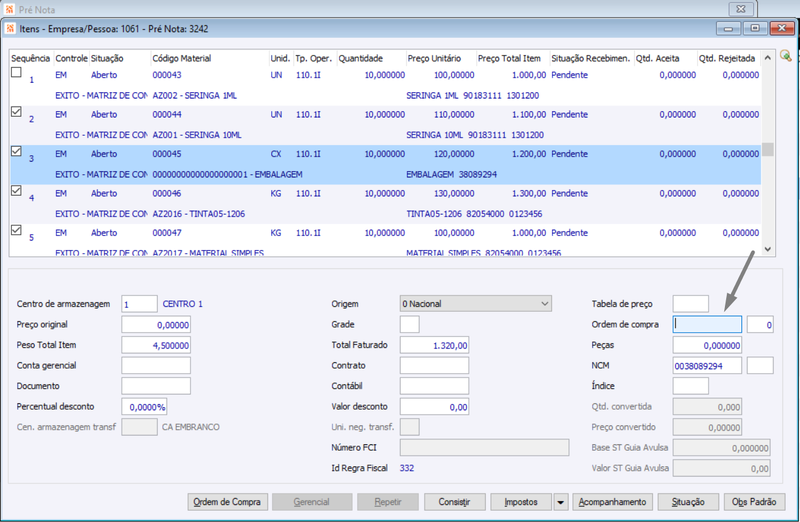This screenshot has width=800, height=522.
Task: Check the checkbox for sequence 1
Action: coord(16,72)
